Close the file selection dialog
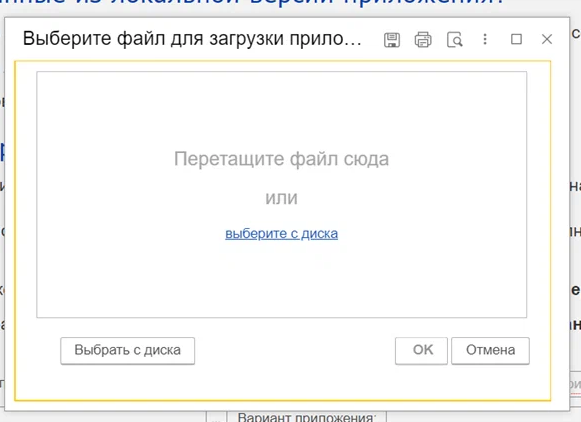The height and width of the screenshot is (422, 581). tap(547, 39)
